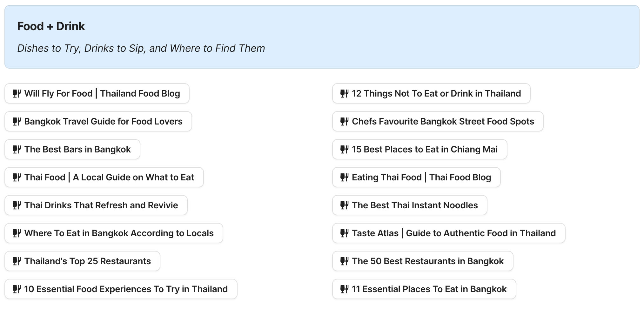Click the cutlery icon on 12 Things Not To Eat or Drink
The image size is (644, 336).
(x=344, y=93)
